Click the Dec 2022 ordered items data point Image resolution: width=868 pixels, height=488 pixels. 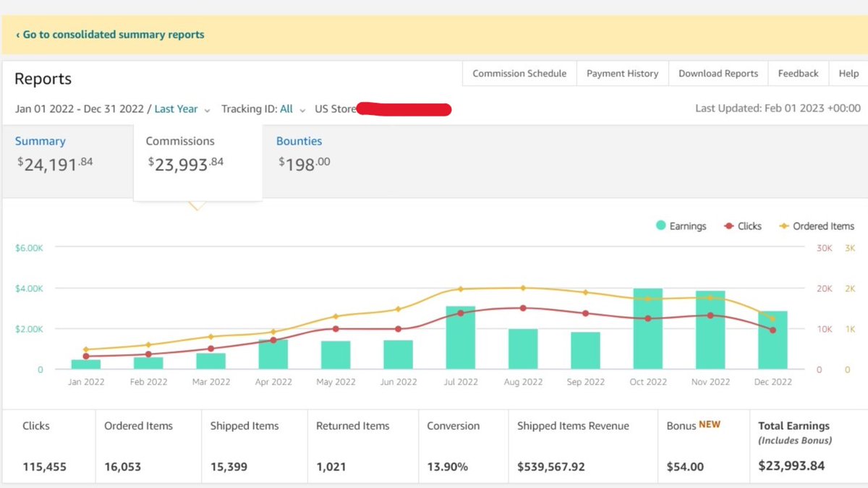pyautogui.click(x=773, y=319)
